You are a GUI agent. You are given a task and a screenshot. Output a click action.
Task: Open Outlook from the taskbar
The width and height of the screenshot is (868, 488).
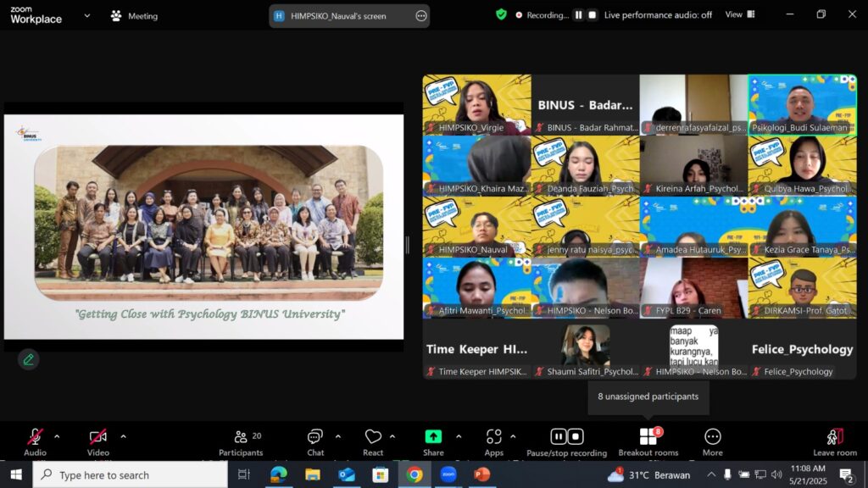click(347, 474)
